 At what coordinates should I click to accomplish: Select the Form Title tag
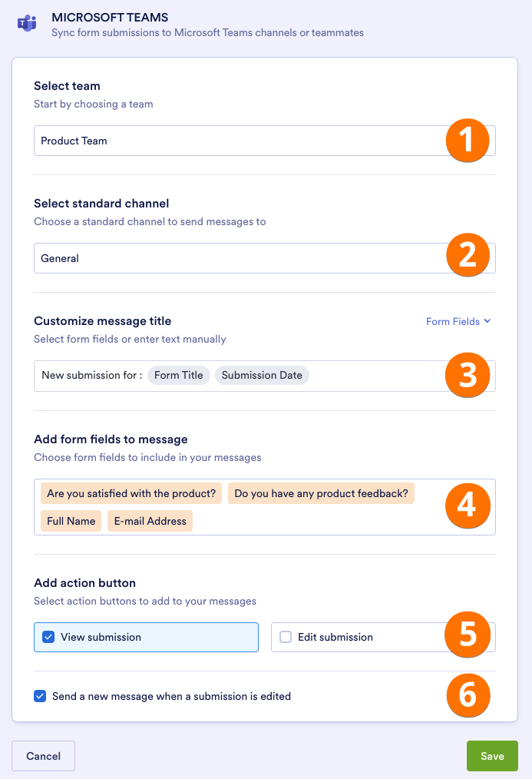coord(178,376)
